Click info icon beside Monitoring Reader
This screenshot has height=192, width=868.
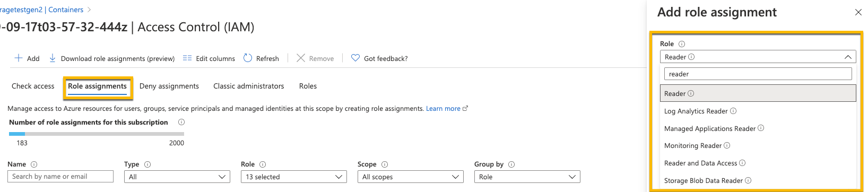point(727,145)
